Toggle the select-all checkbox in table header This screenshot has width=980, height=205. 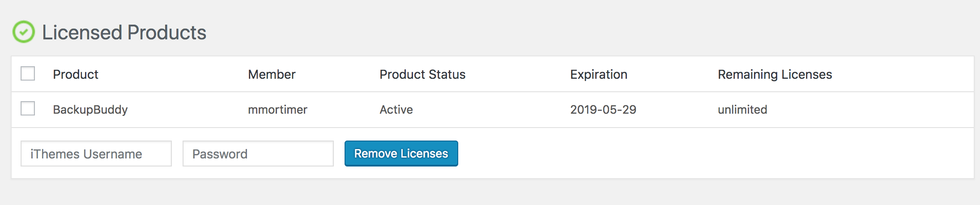(28, 73)
